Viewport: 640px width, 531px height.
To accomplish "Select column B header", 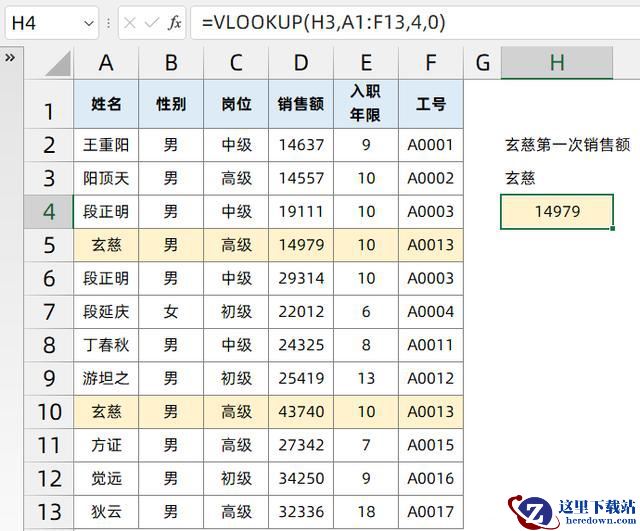I will tap(171, 63).
